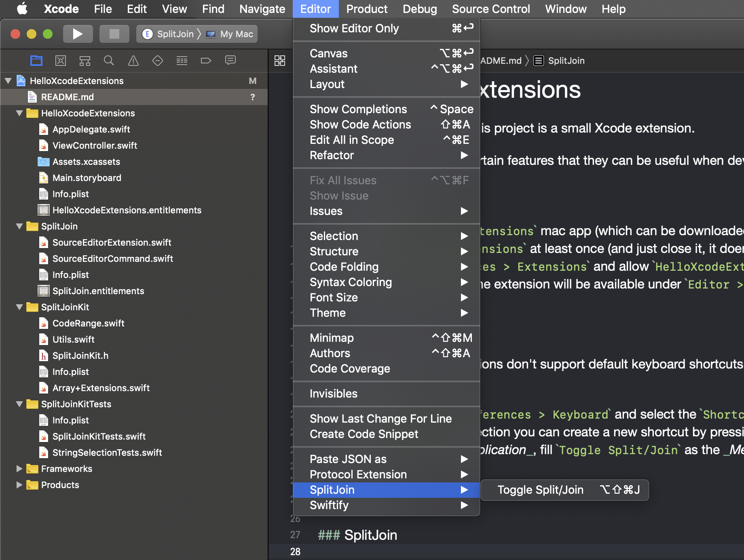Click the SplitJoin scheme icon
Image resolution: width=744 pixels, height=560 pixels.
(148, 34)
